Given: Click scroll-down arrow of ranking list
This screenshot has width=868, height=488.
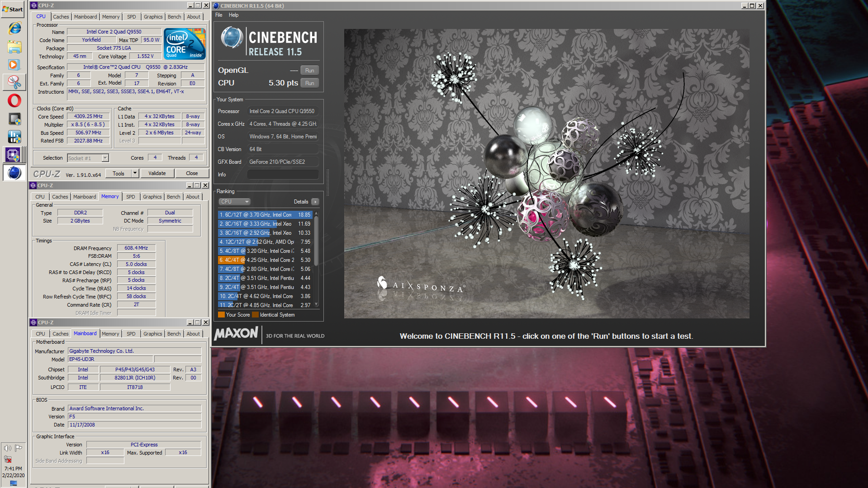Looking at the screenshot, I should click(x=316, y=305).
